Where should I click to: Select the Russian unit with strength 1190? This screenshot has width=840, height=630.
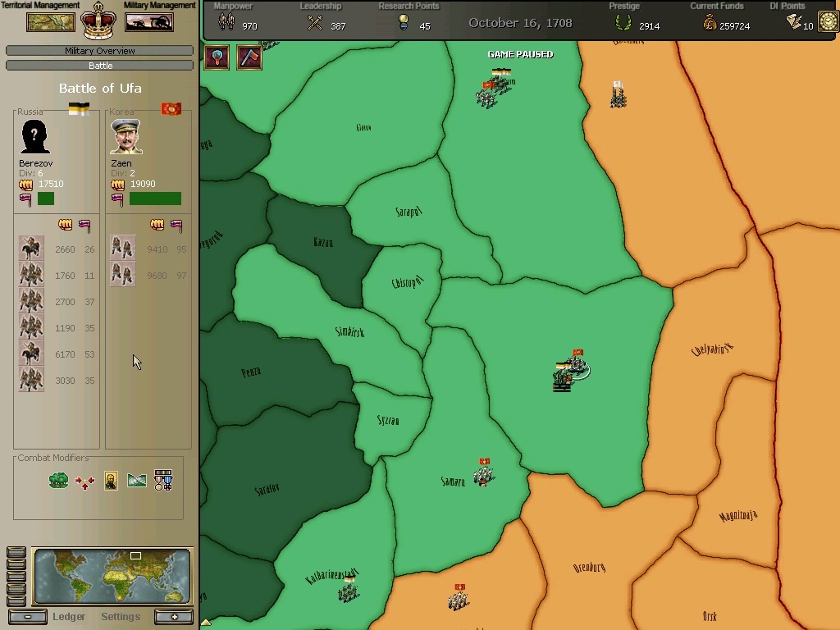coord(32,328)
